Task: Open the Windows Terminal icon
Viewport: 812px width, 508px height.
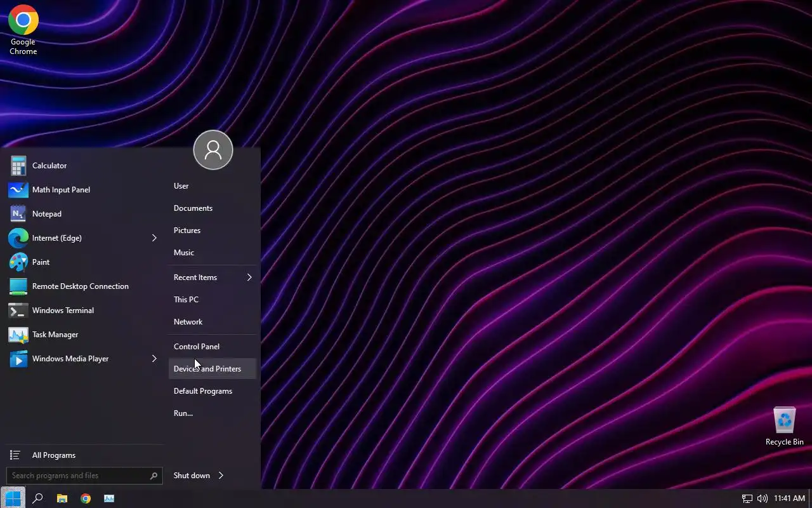Action: 18,311
